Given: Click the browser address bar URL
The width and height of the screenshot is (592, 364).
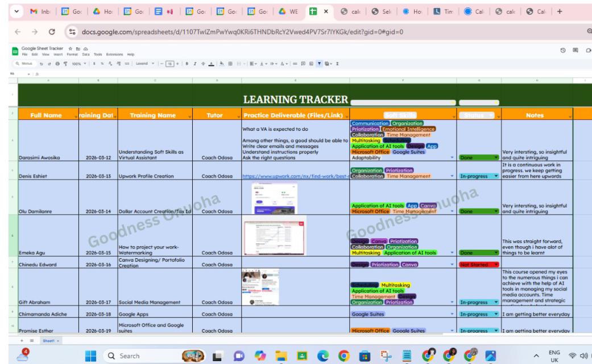Looking at the screenshot, I should coord(242,32).
